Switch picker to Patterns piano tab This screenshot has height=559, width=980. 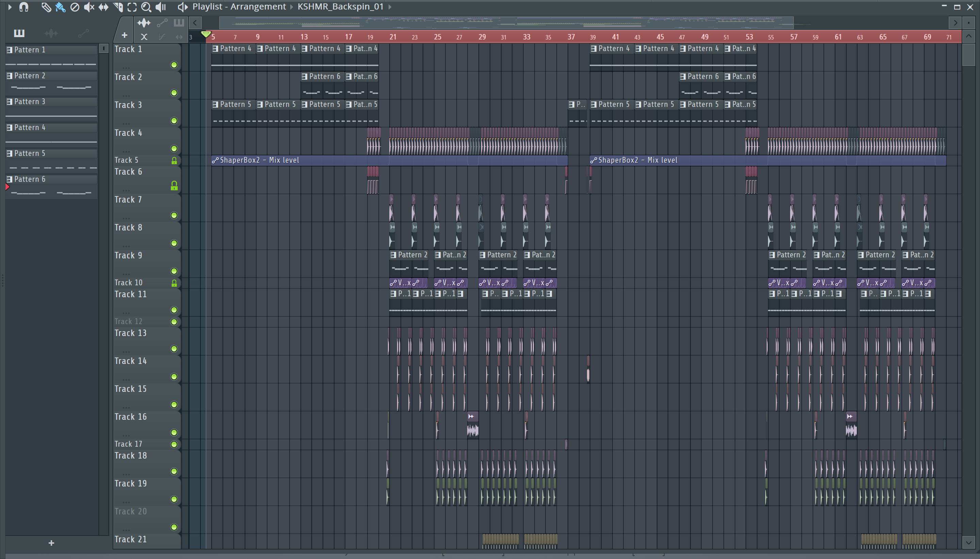(19, 33)
